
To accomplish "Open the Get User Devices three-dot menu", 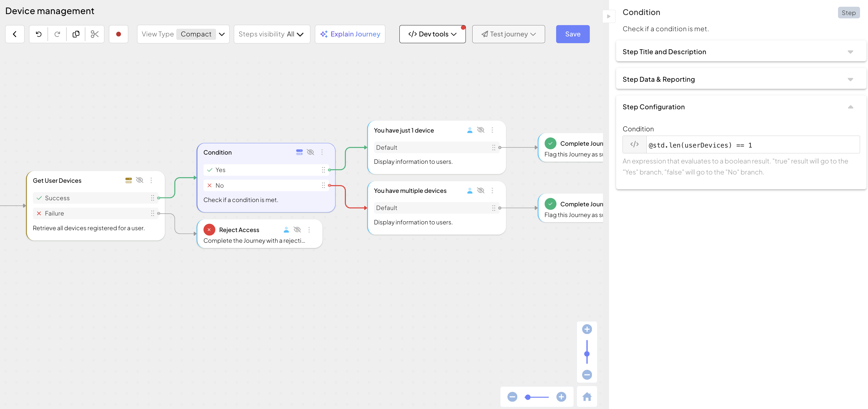I will coord(151,180).
